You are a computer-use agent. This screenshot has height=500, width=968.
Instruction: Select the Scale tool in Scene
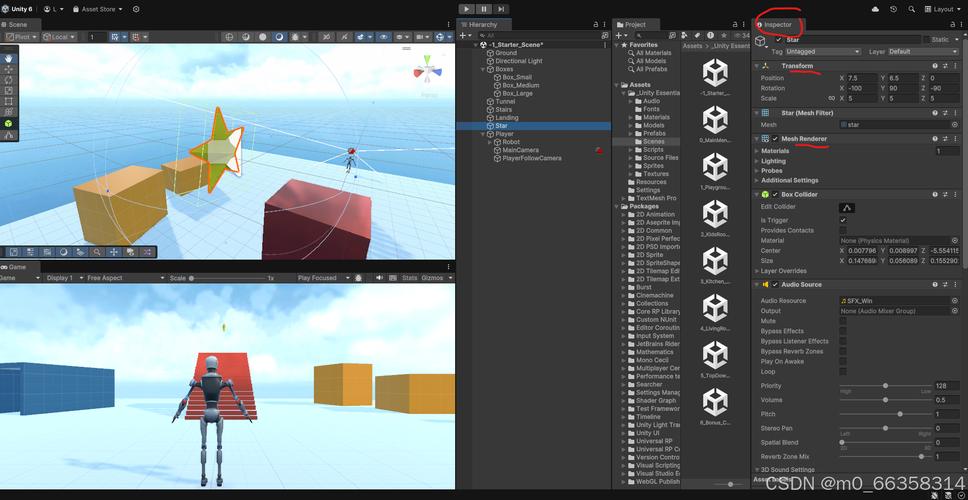pyautogui.click(x=9, y=90)
